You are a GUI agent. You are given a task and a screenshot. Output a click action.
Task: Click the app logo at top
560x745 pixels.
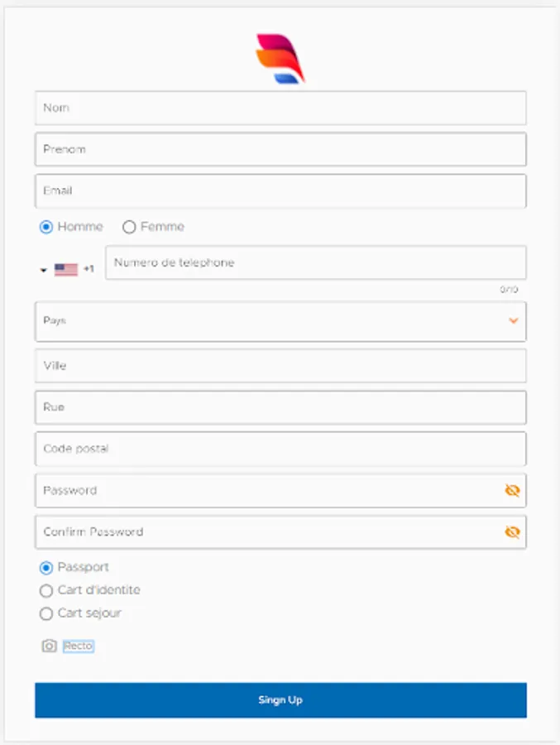click(280, 58)
